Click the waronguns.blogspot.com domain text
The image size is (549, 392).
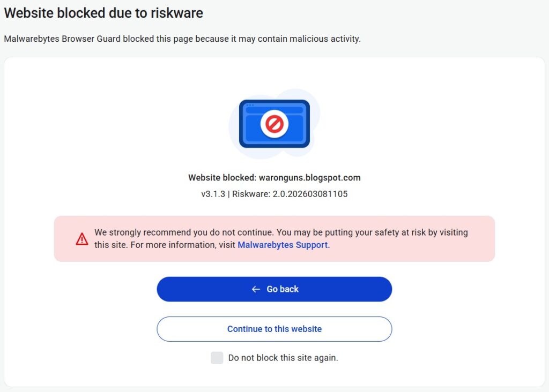tap(309, 178)
